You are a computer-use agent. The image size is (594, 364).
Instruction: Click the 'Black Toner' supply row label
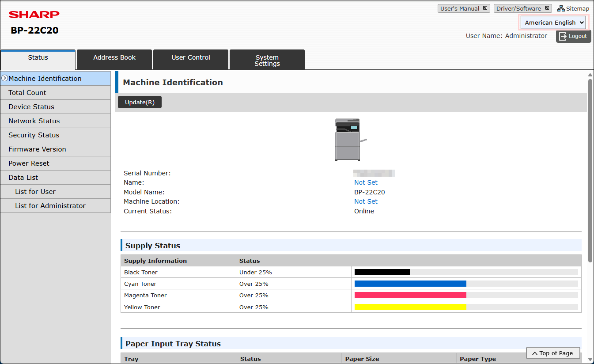pos(141,272)
